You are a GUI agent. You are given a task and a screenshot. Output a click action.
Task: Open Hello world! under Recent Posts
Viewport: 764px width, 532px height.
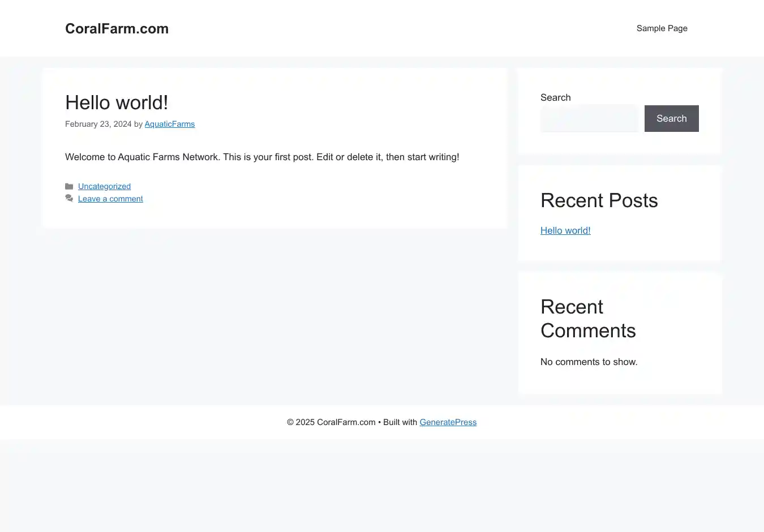[x=565, y=230]
